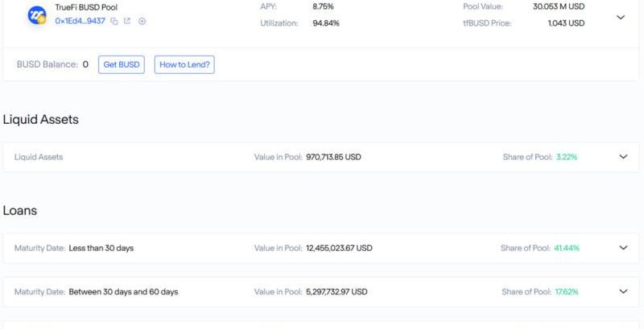Click the Get BUSD button

(121, 65)
